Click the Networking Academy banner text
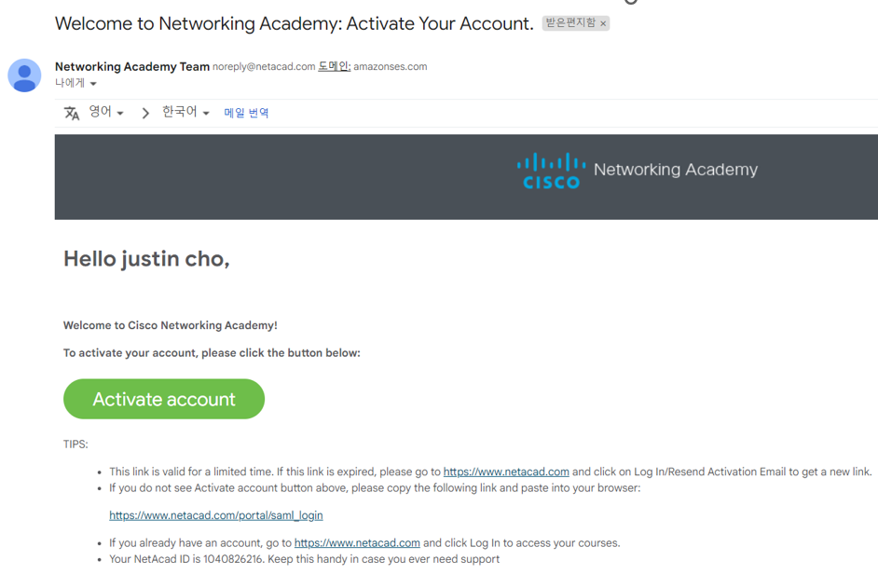This screenshot has height=588, width=878. click(x=676, y=169)
